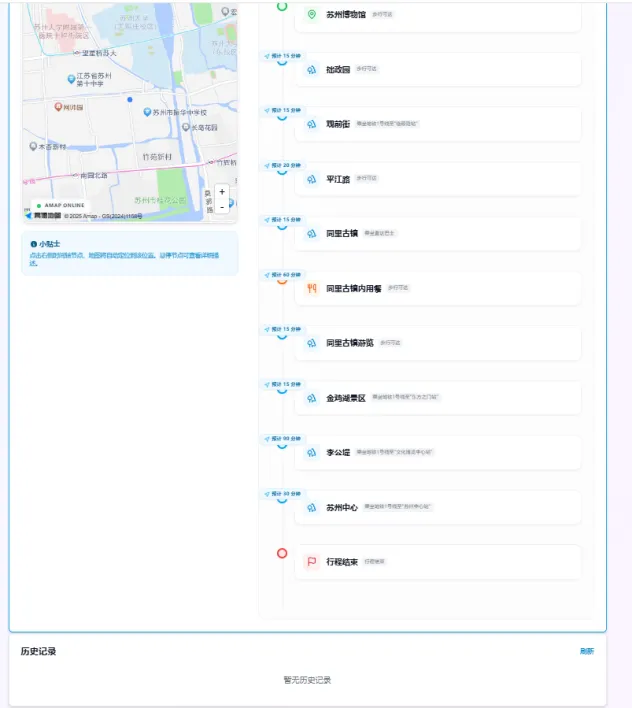Viewport: 632px width, 708px height.
Task: Click the red end-of-trip timeline node
Action: click(282, 553)
